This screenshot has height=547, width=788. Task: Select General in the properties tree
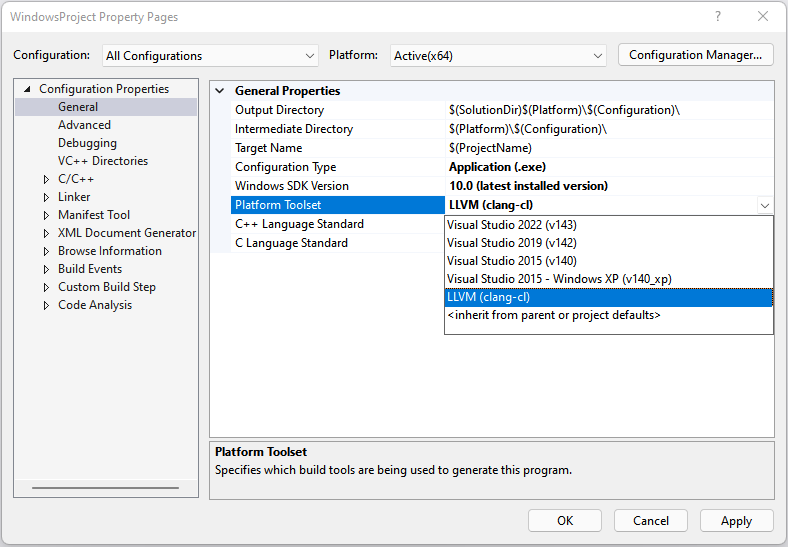tap(78, 107)
